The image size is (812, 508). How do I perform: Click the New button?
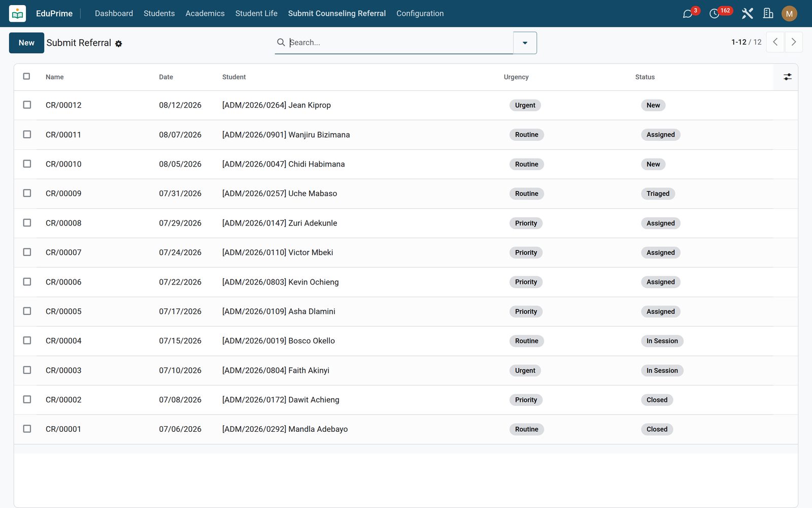26,43
